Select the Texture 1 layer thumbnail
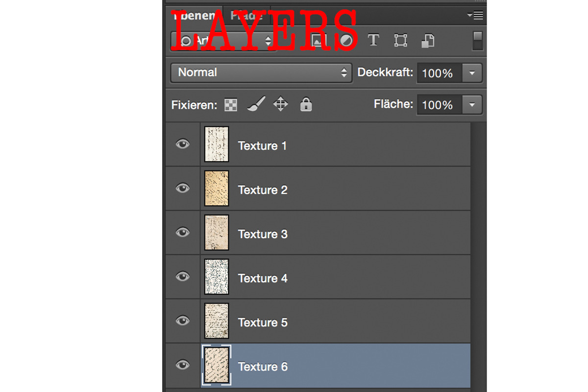 [217, 144]
